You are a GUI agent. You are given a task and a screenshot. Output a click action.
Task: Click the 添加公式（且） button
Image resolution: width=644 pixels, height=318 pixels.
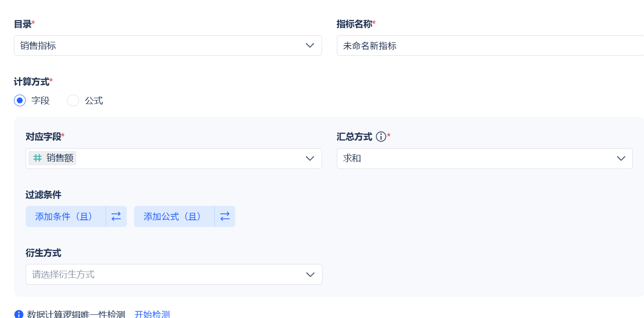(174, 217)
